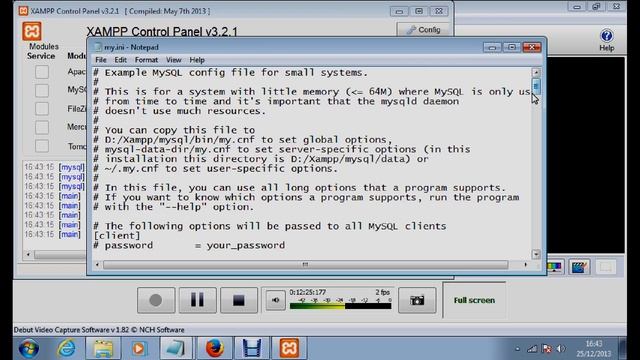The height and width of the screenshot is (360, 640).
Task: Show hidden tray icons arrow
Action: [517, 349]
